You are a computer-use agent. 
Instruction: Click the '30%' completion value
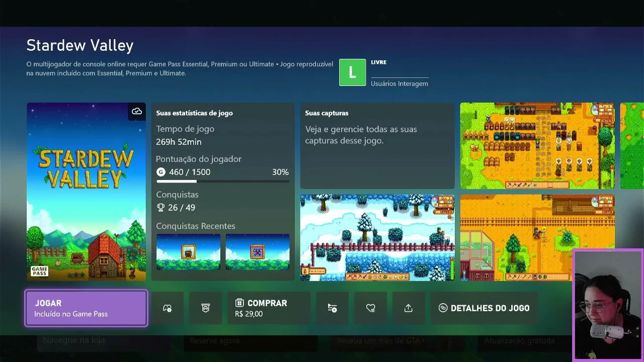coord(280,172)
